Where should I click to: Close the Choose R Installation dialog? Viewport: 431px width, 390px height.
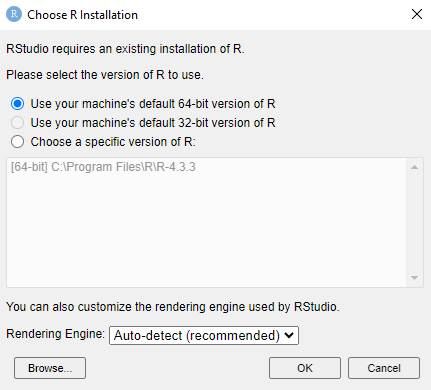coord(417,14)
